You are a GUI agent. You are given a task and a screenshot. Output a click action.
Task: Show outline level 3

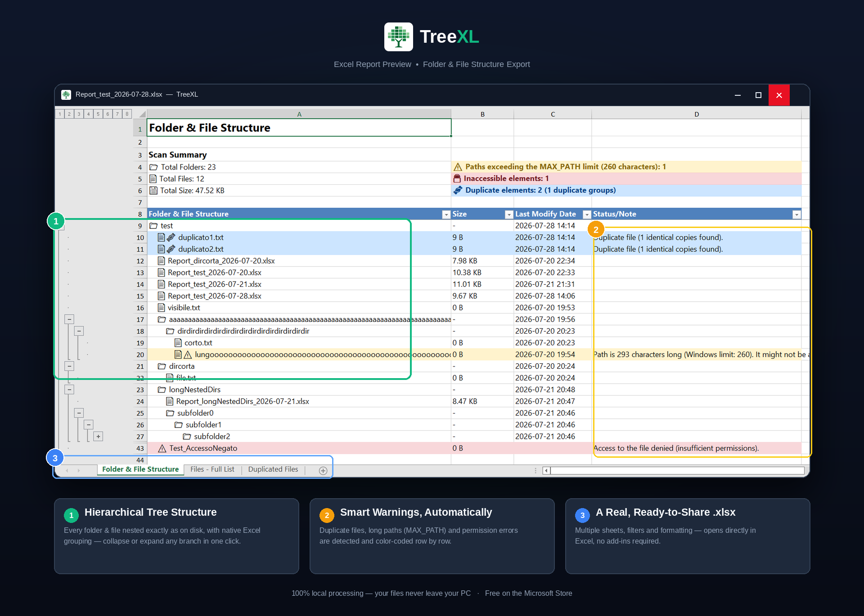pos(79,114)
